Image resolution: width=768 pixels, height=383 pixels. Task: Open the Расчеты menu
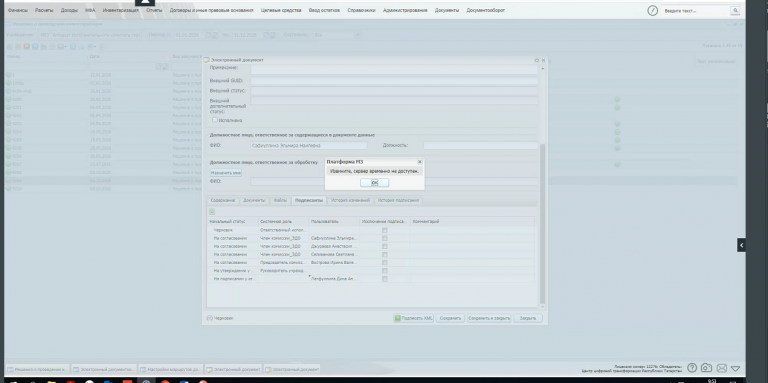pyautogui.click(x=44, y=10)
